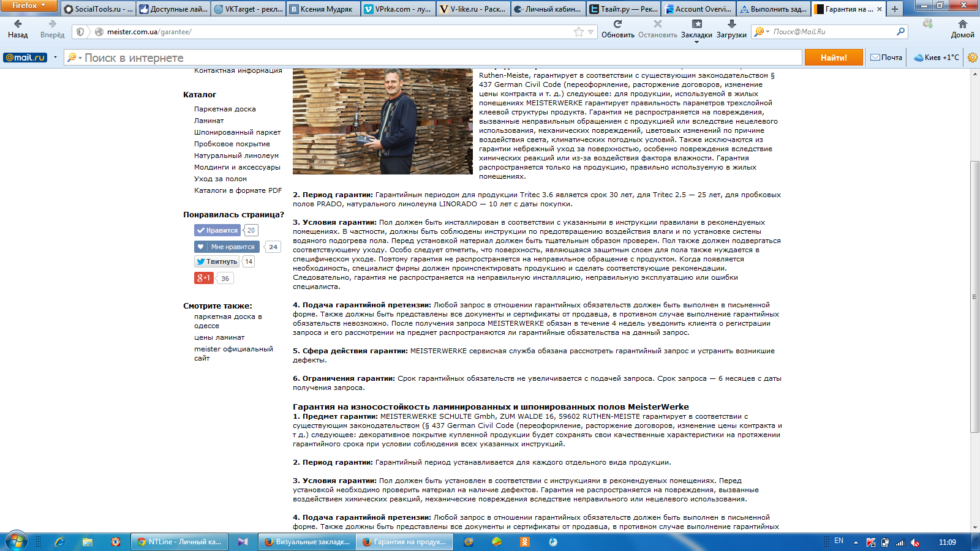The width and height of the screenshot is (980, 551).
Task: Open the Уход за полом link
Action: click(221, 179)
